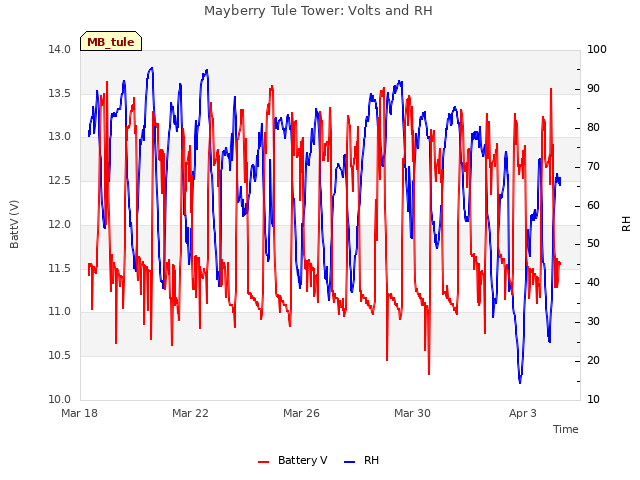The width and height of the screenshot is (640, 480).
Task: Click the 60 right axis tick label
Action: [x=593, y=205]
